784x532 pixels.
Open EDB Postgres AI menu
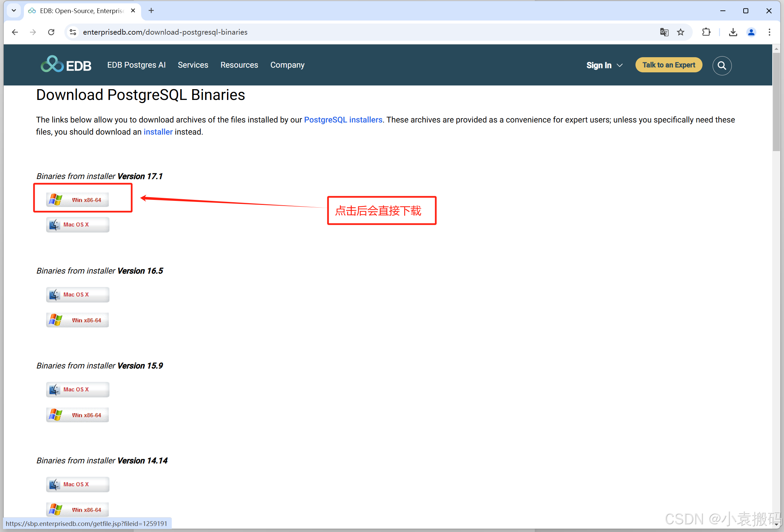[136, 65]
